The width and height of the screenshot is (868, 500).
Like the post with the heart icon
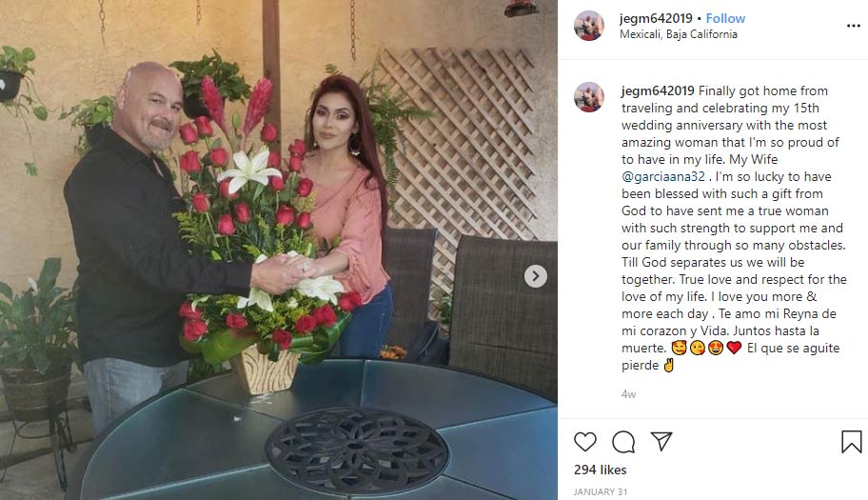tap(584, 442)
